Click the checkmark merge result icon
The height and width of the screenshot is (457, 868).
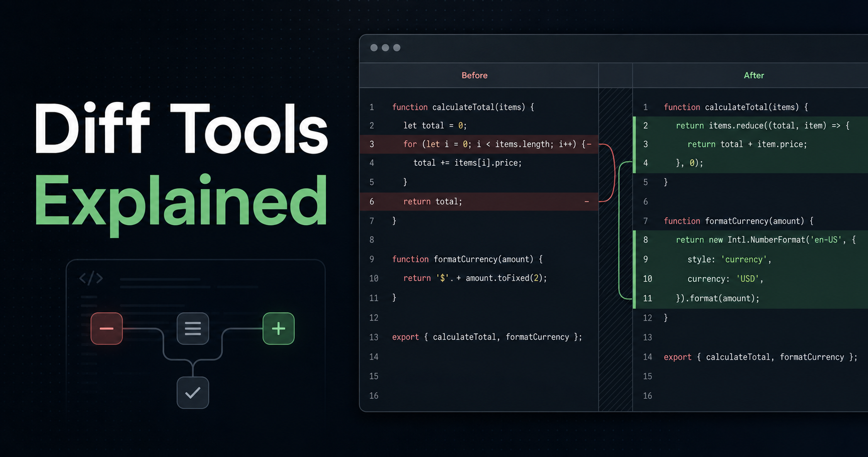click(193, 393)
